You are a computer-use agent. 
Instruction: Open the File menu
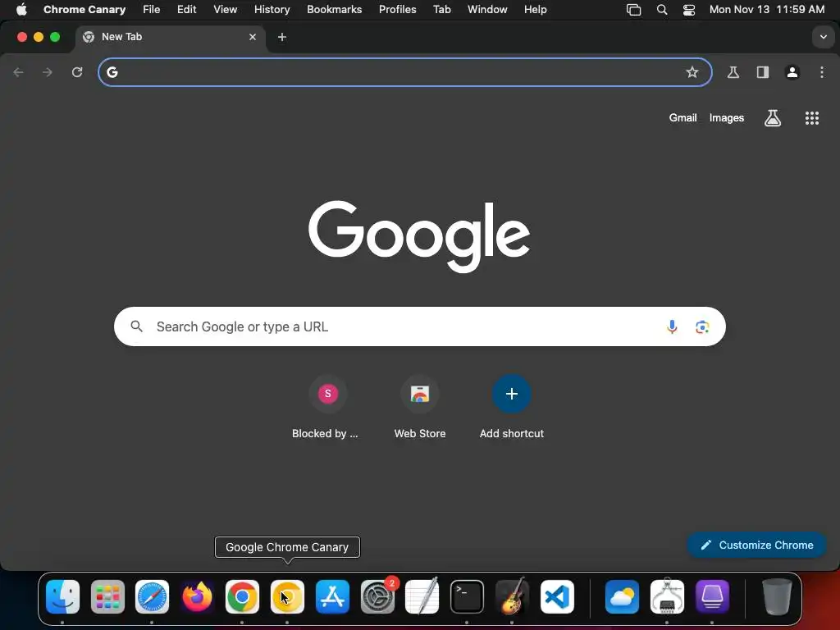point(151,9)
